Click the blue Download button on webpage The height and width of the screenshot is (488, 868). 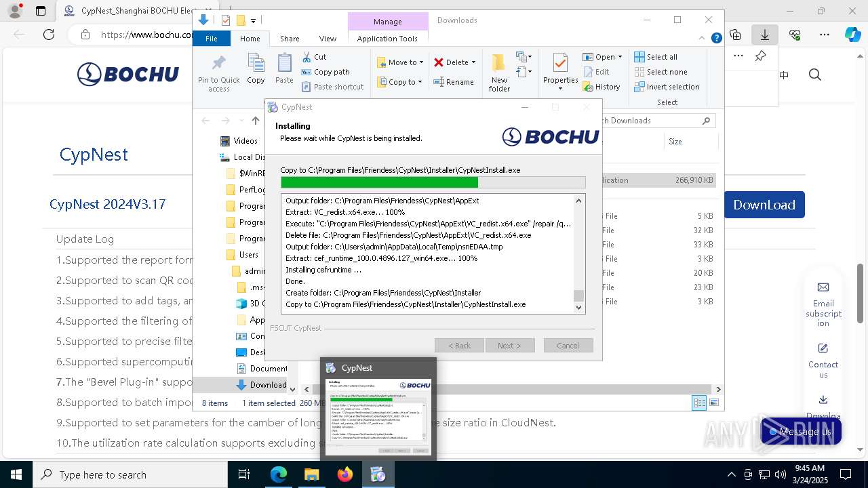point(764,205)
